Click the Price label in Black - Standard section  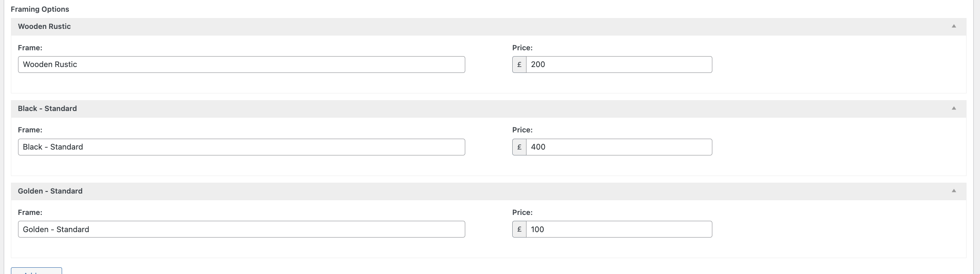tap(522, 130)
